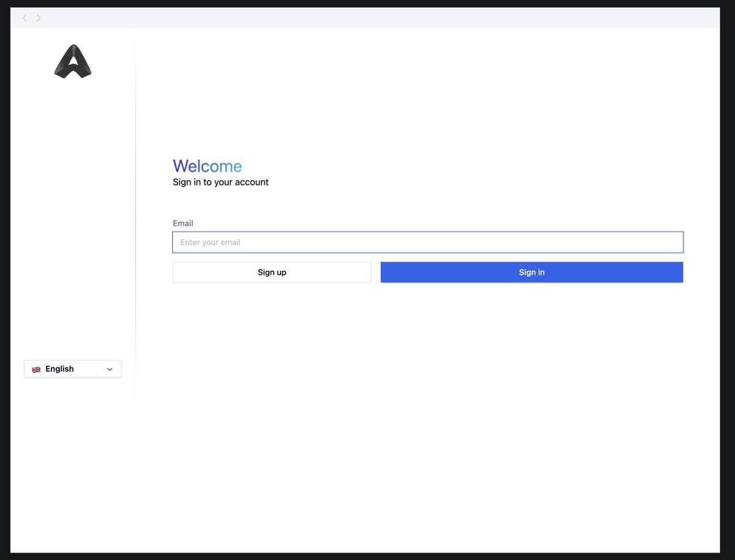Click the right chevron next to the back arrow
The image size is (735, 560).
tap(39, 18)
